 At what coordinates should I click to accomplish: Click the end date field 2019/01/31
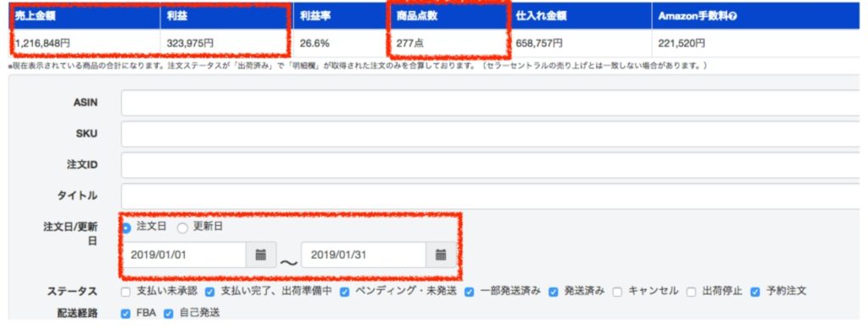tap(364, 255)
